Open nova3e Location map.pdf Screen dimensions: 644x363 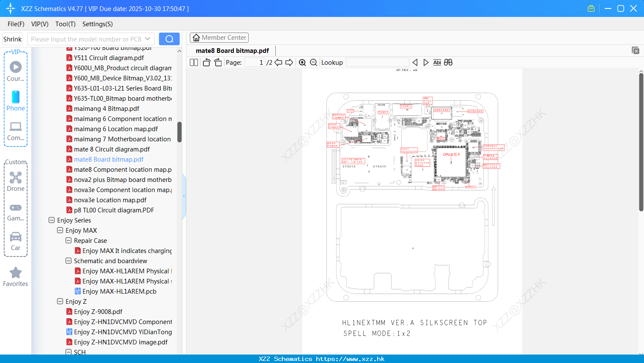tap(110, 200)
